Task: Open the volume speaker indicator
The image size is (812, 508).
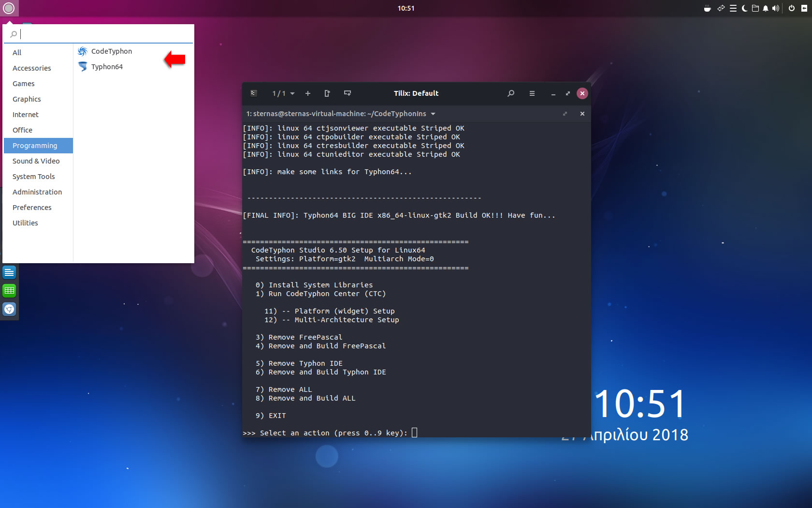Action: pos(776,8)
